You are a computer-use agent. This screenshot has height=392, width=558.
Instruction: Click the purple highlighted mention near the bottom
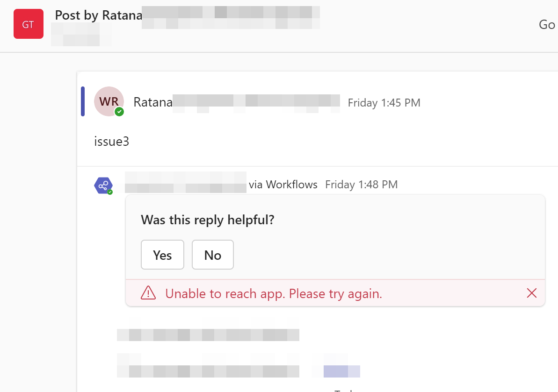pos(341,371)
